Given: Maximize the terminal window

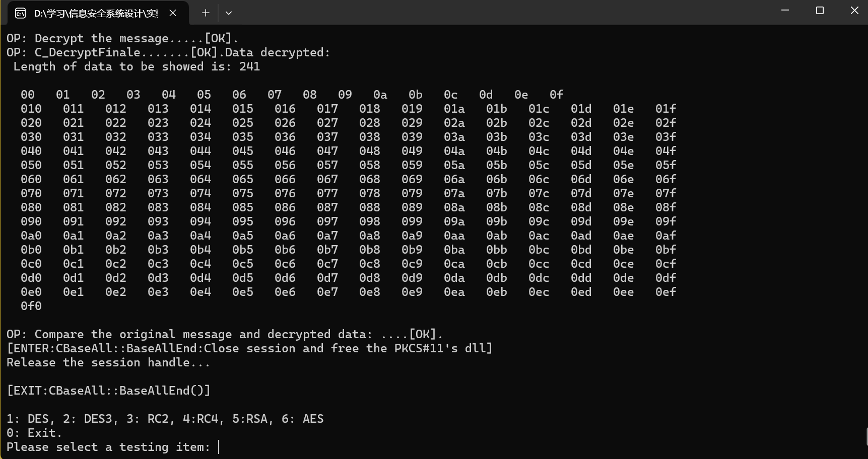Looking at the screenshot, I should 820,10.
